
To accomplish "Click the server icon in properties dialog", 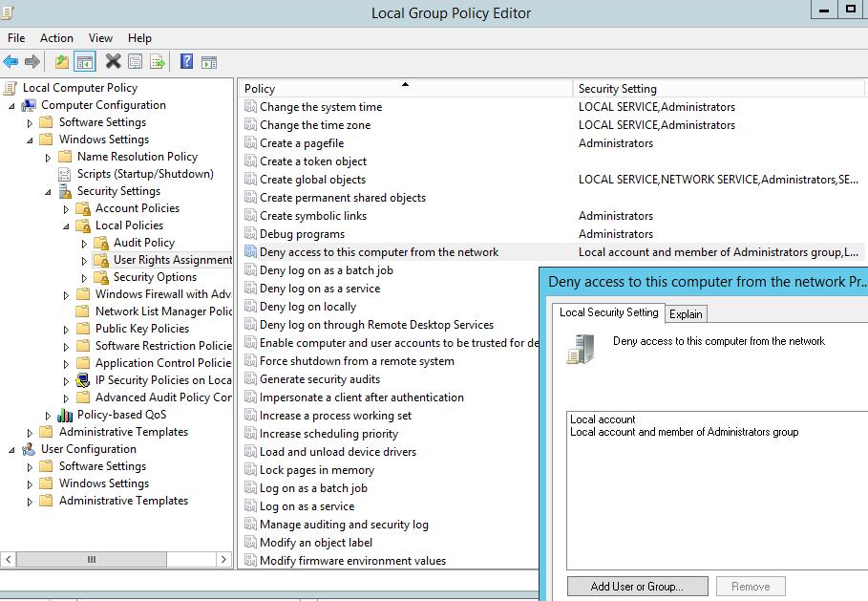I will coord(581,349).
